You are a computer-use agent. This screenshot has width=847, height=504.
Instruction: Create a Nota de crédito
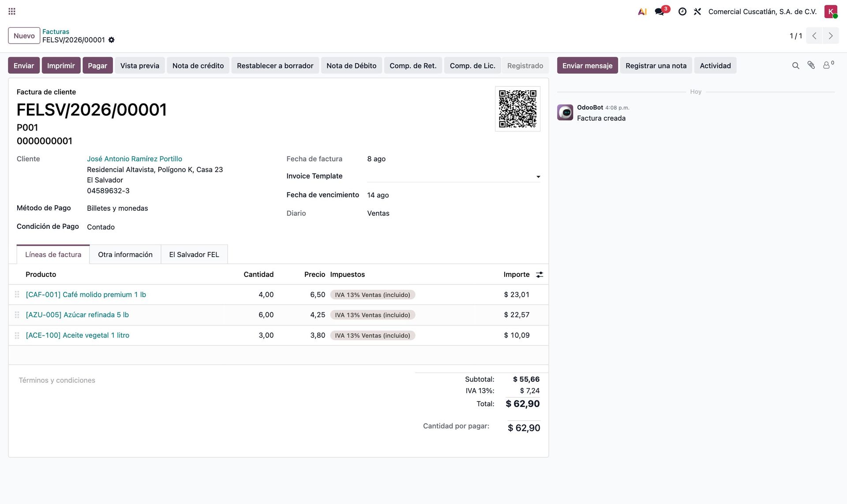[198, 66]
